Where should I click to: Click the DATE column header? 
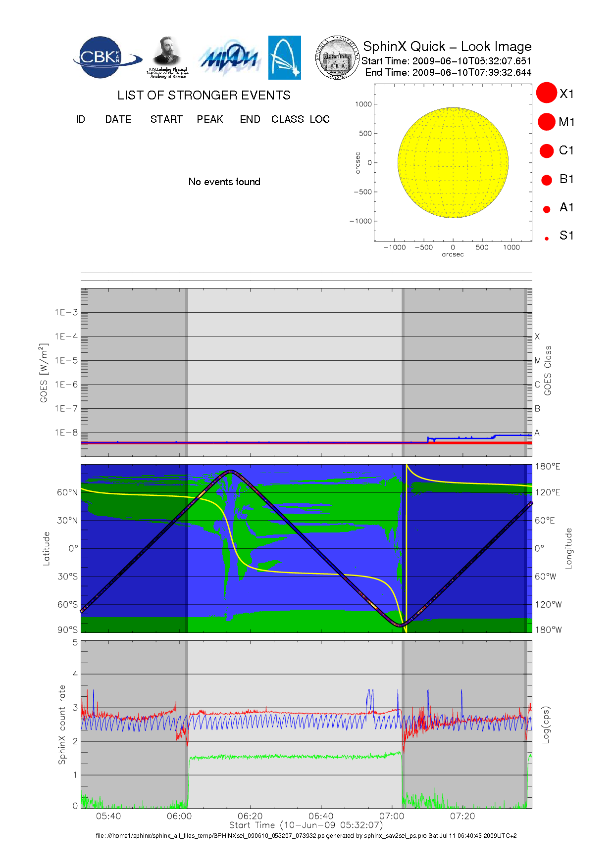118,119
